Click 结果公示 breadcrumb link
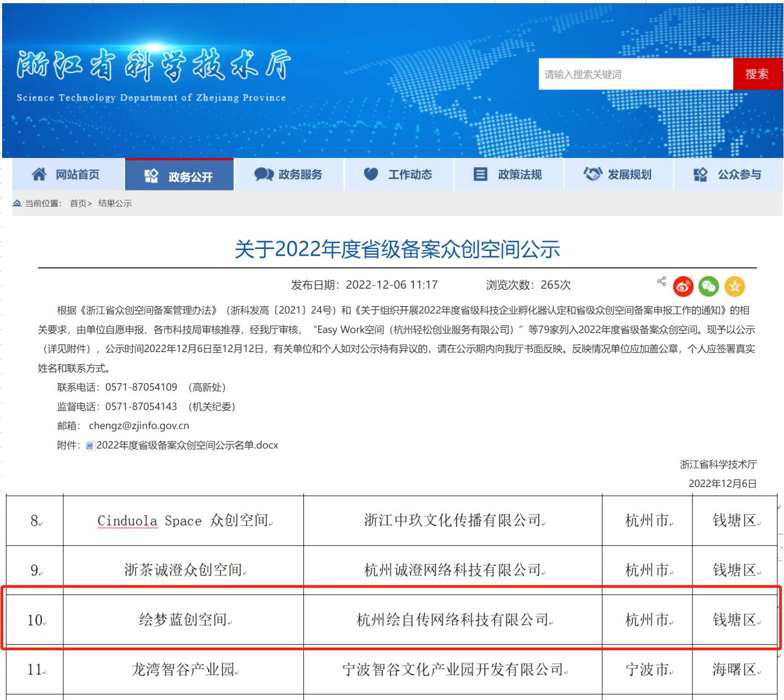 tap(115, 204)
